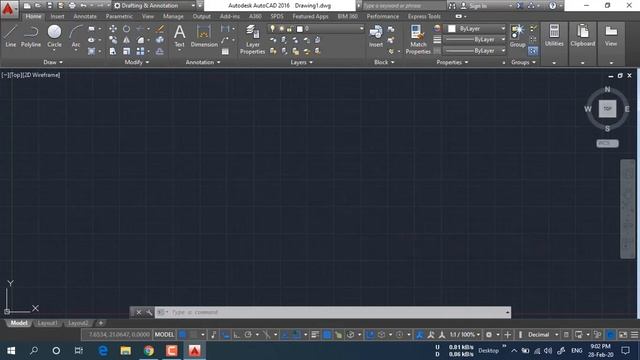Image resolution: width=640 pixels, height=360 pixels.
Task: Open customize command line wrench icon
Action: pyautogui.click(x=149, y=312)
